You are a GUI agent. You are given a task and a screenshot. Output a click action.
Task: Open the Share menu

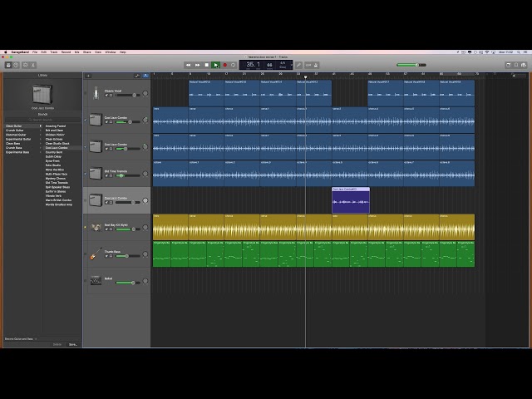[x=87, y=52]
